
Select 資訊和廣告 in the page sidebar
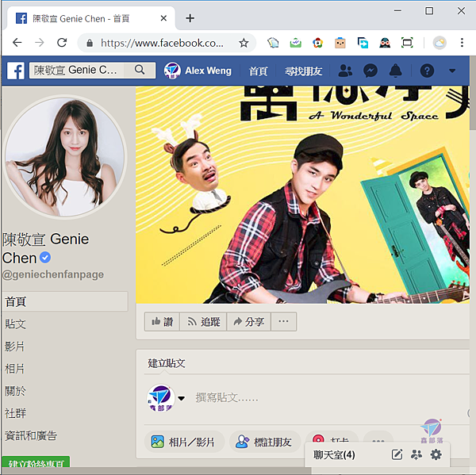pyautogui.click(x=31, y=435)
